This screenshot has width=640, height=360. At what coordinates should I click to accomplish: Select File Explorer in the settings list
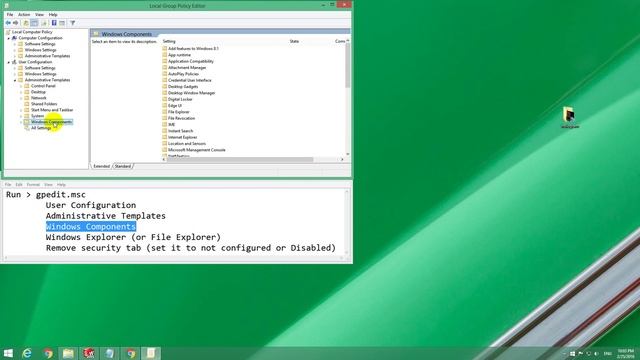click(x=179, y=112)
